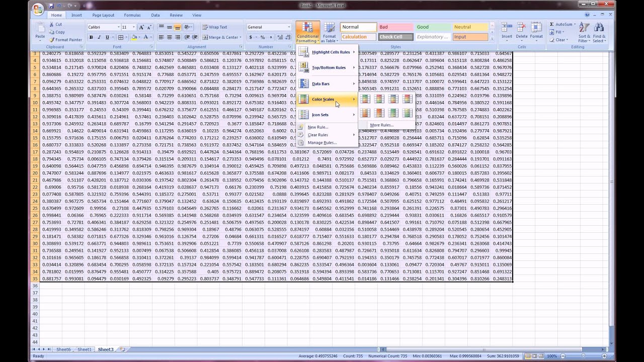The height and width of the screenshot is (362, 644).
Task: Click the Office Button orb
Action: 39,10
